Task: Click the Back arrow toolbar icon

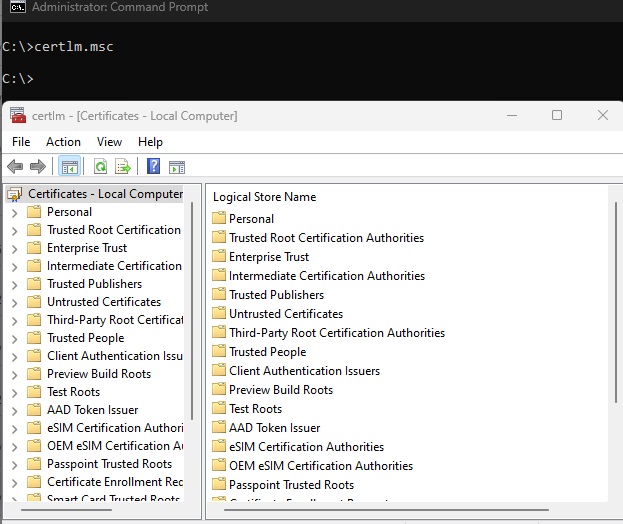Action: point(15,166)
